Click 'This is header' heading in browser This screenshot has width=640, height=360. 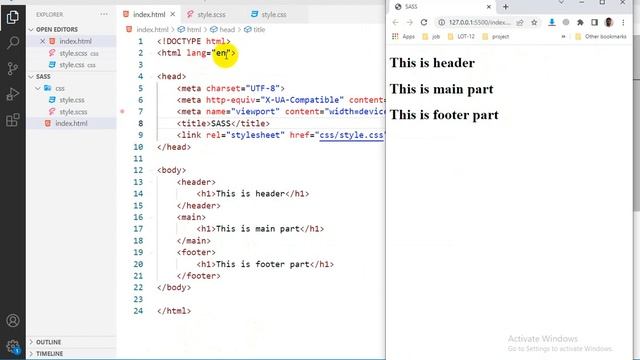tap(432, 63)
